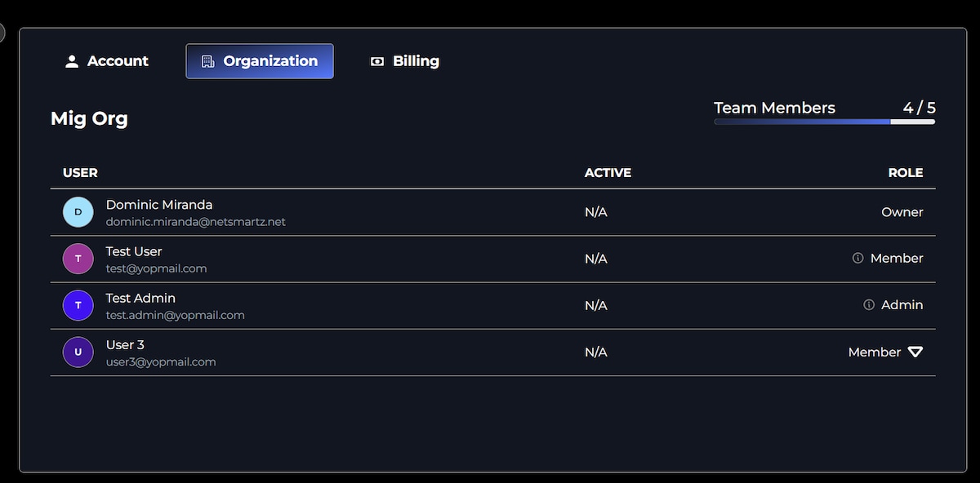980x483 pixels.
Task: Open User 3's Member role selector
Action: (x=875, y=352)
